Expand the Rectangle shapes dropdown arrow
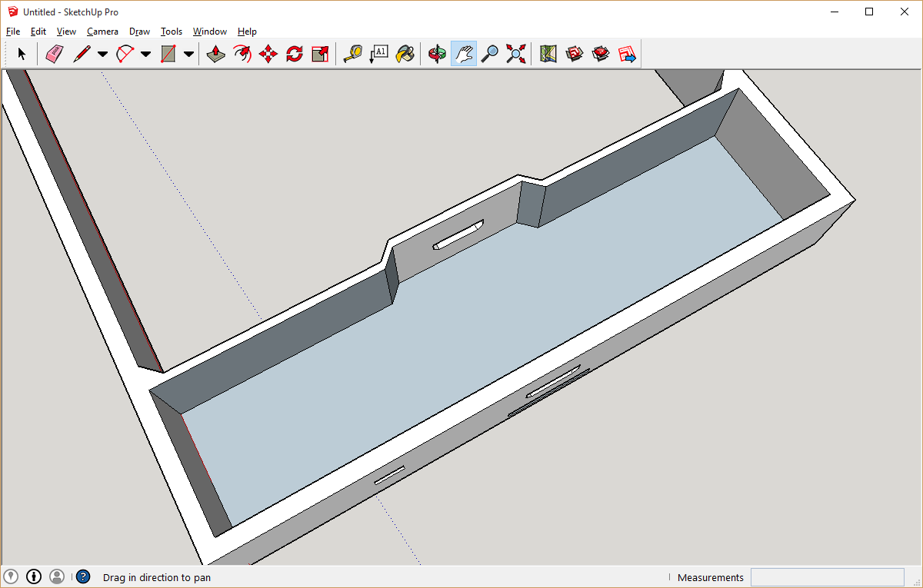The image size is (923, 588). 188,54
